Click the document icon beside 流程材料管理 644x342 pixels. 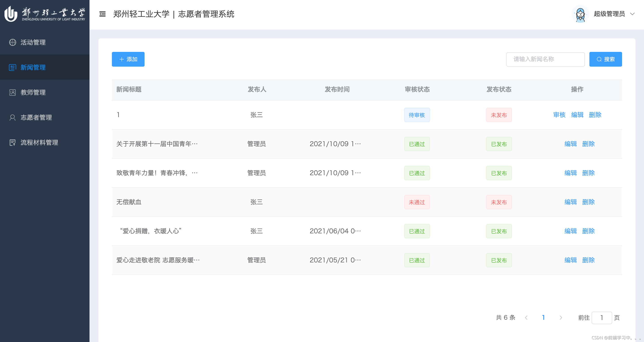[x=13, y=142]
